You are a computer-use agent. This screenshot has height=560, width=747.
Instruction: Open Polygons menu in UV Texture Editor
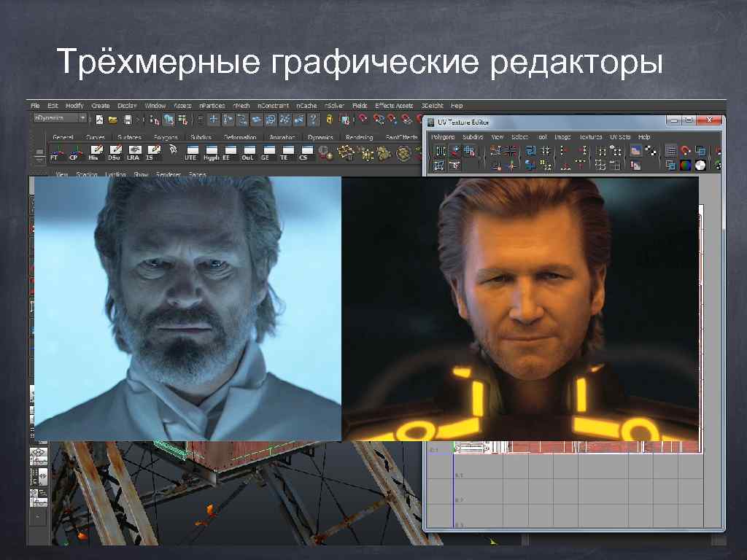click(443, 136)
